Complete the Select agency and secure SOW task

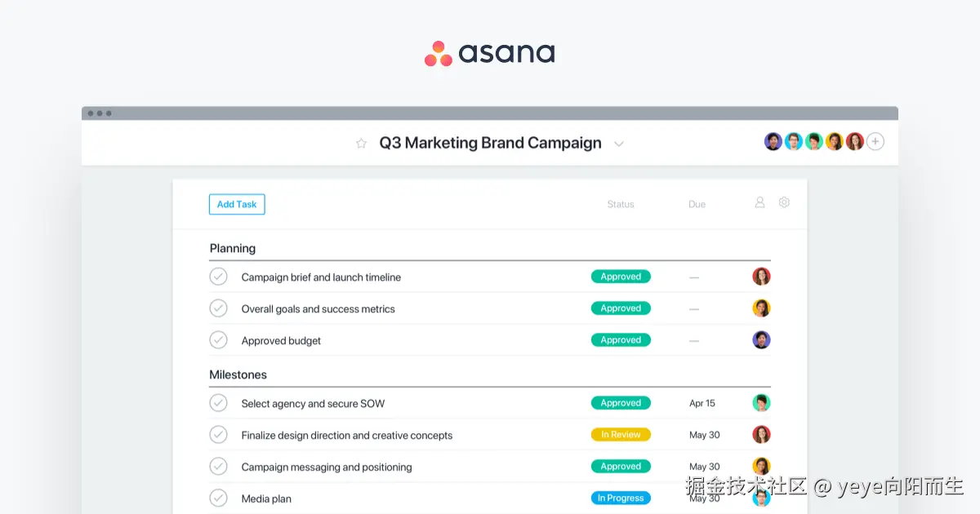pos(218,403)
